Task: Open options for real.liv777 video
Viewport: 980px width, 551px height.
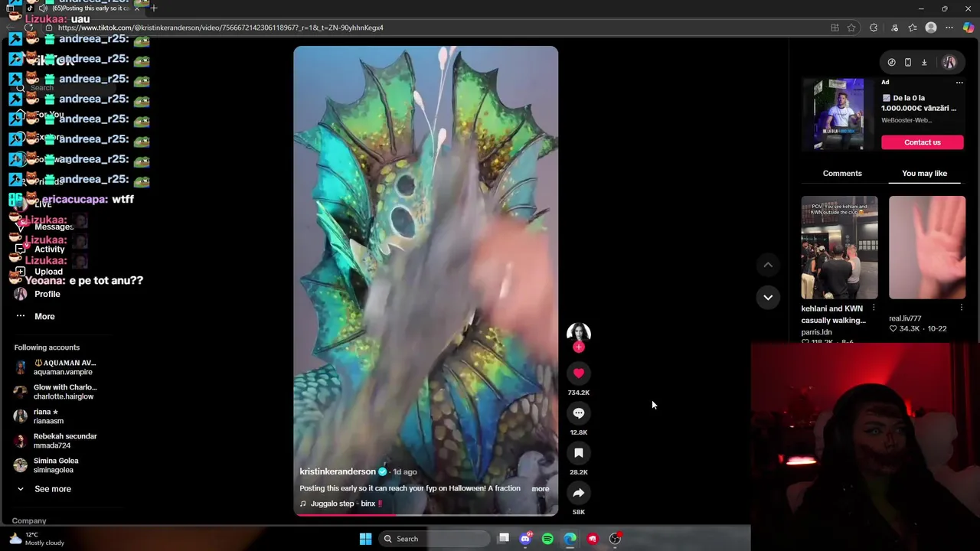Action: 961,308
